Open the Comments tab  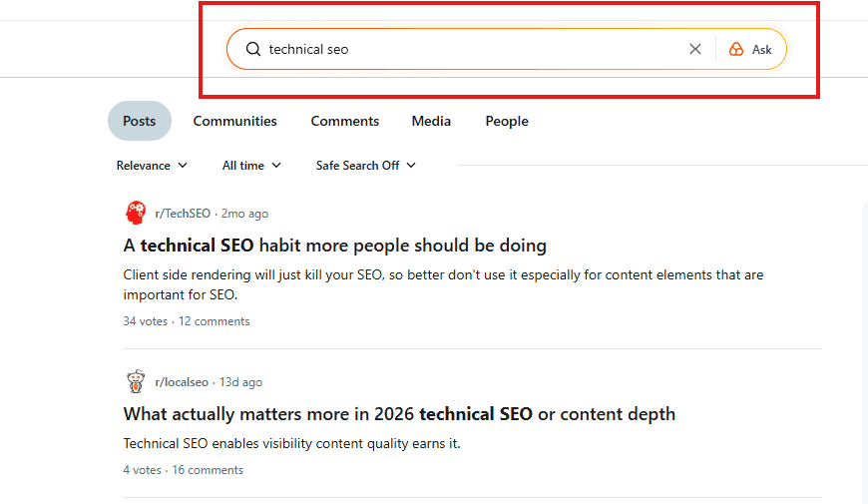click(x=345, y=121)
